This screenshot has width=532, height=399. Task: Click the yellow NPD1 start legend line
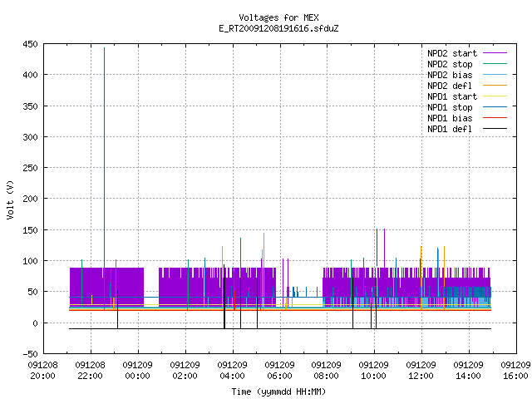click(495, 96)
